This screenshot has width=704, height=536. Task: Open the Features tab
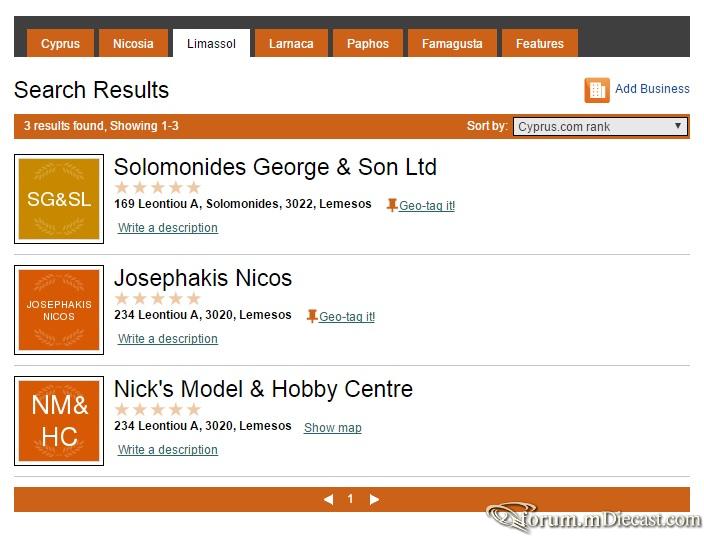click(540, 44)
